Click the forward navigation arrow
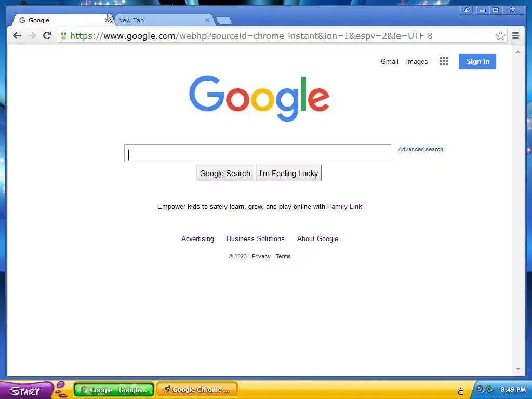 point(32,36)
